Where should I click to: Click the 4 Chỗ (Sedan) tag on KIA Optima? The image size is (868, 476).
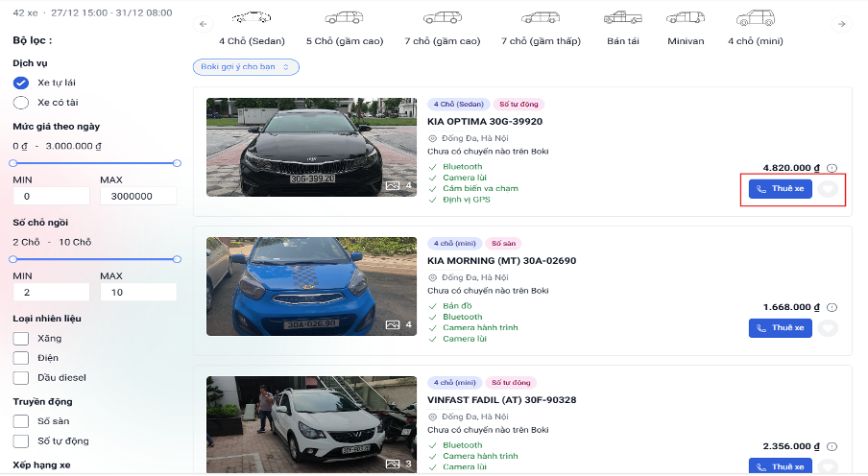(x=458, y=104)
